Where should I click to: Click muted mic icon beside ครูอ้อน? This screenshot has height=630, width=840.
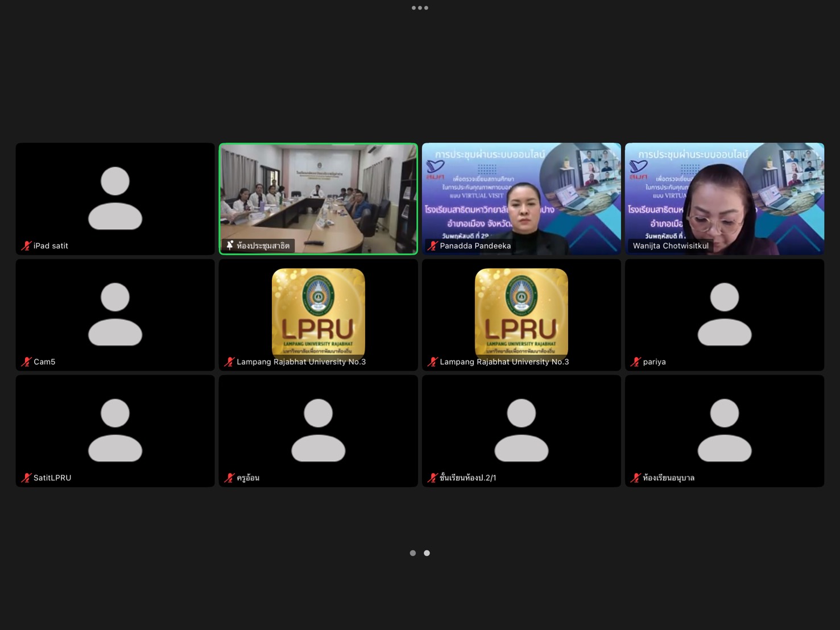(230, 478)
